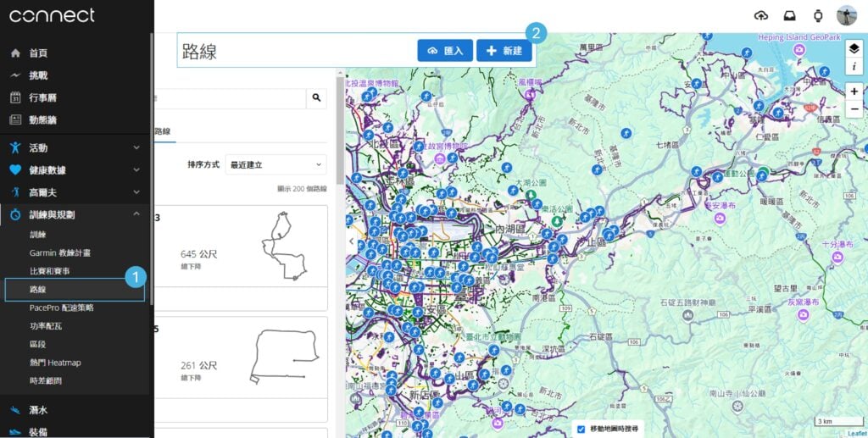Select 比賽和賽事 submenu item
868x438 pixels.
coord(50,271)
